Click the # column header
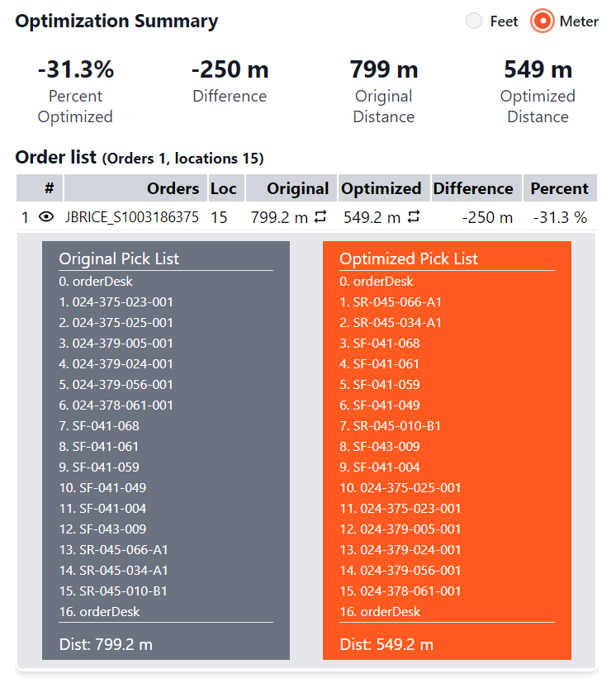 [49, 188]
